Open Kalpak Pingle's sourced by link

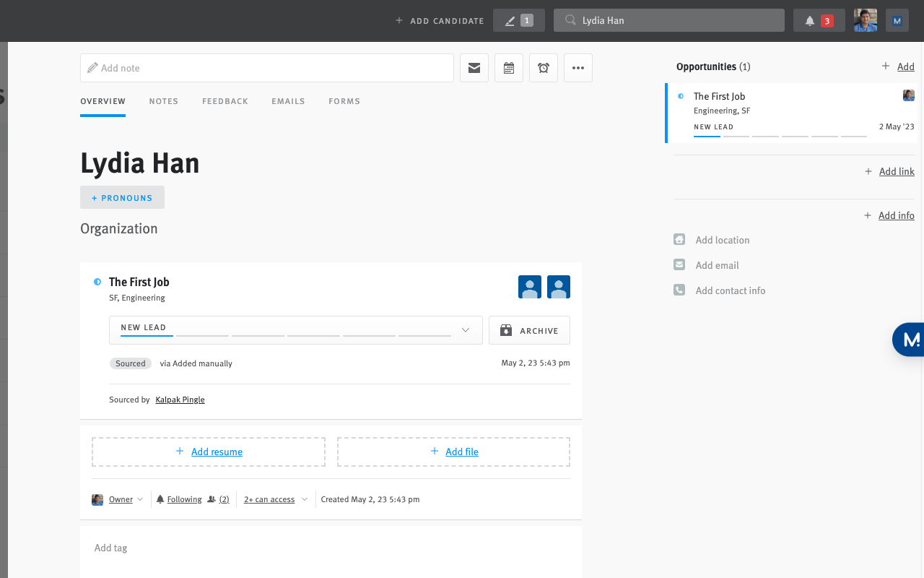click(x=180, y=399)
